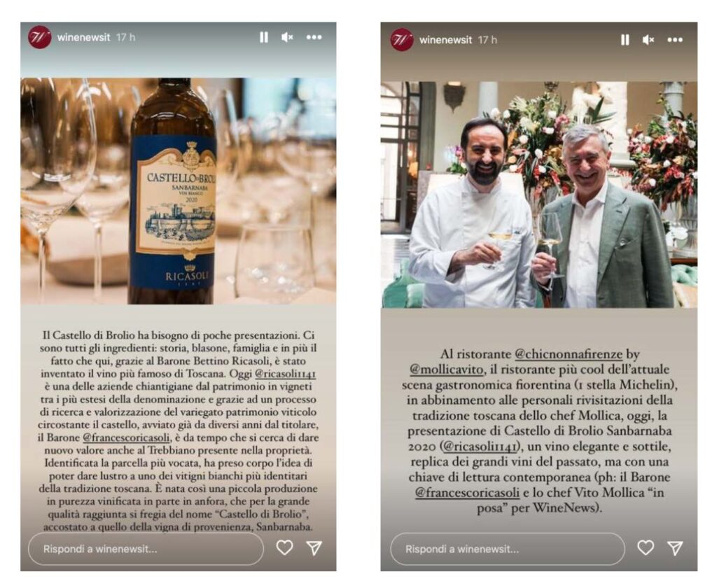This screenshot has width=717, height=588.
Task: Like the left story with the heart
Action: [x=284, y=547]
